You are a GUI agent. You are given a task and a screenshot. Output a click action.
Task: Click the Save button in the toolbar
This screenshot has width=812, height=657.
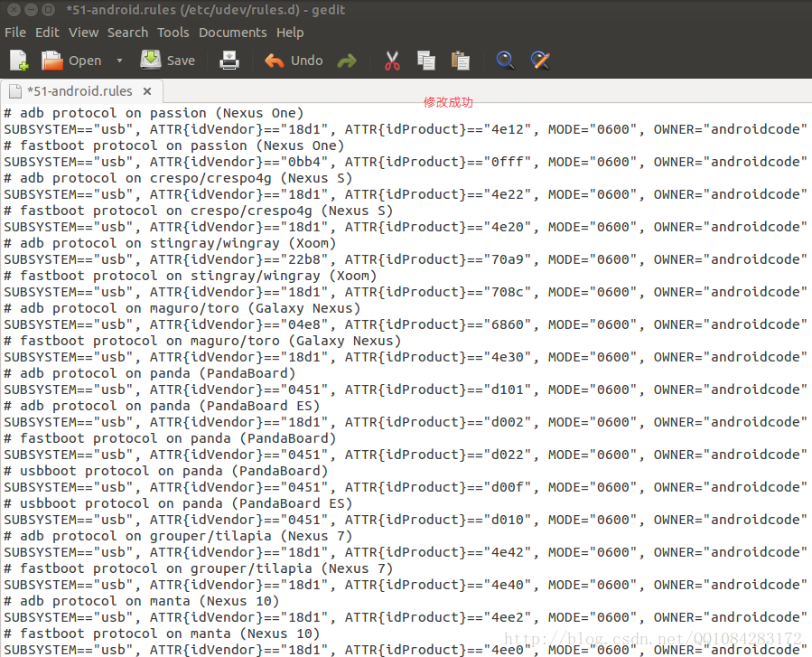pyautogui.click(x=168, y=61)
